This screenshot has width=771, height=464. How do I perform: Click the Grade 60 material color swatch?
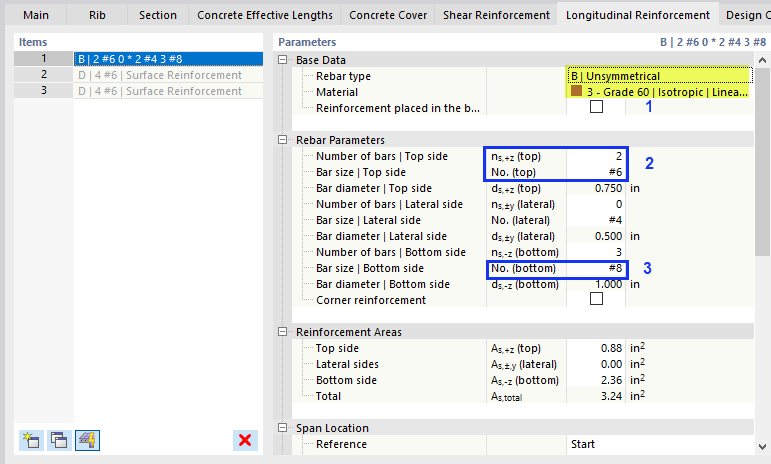(574, 92)
